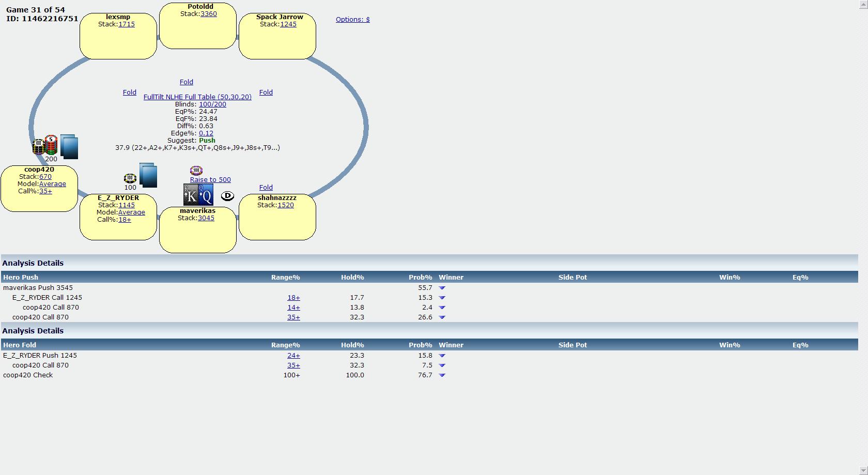Viewport: 868px width, 475px height.
Task: Click coop420's chip stack icon
Action: [45, 146]
